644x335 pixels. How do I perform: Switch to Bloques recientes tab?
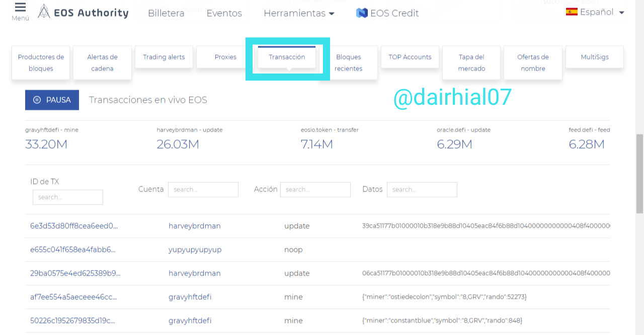click(348, 62)
